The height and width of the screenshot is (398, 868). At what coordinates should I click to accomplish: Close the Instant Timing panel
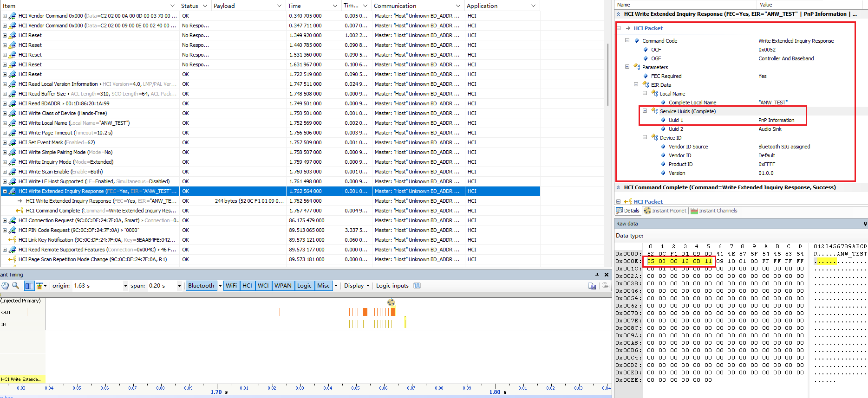(606, 275)
